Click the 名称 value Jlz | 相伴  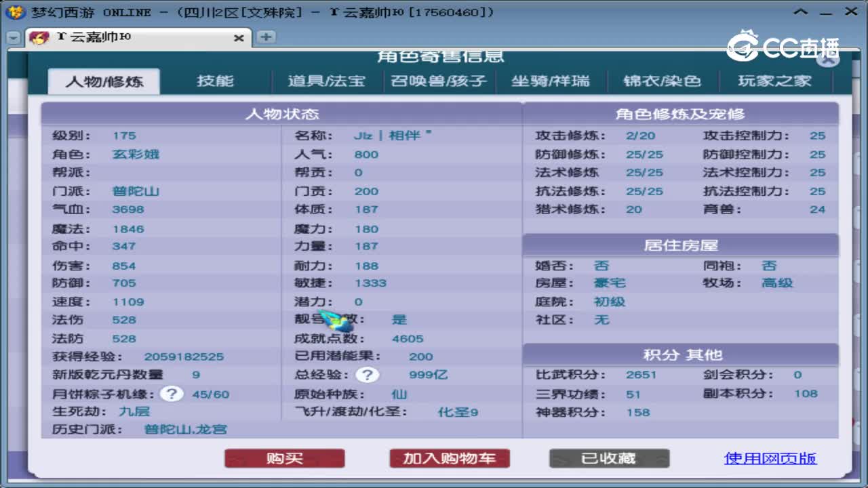coord(393,136)
